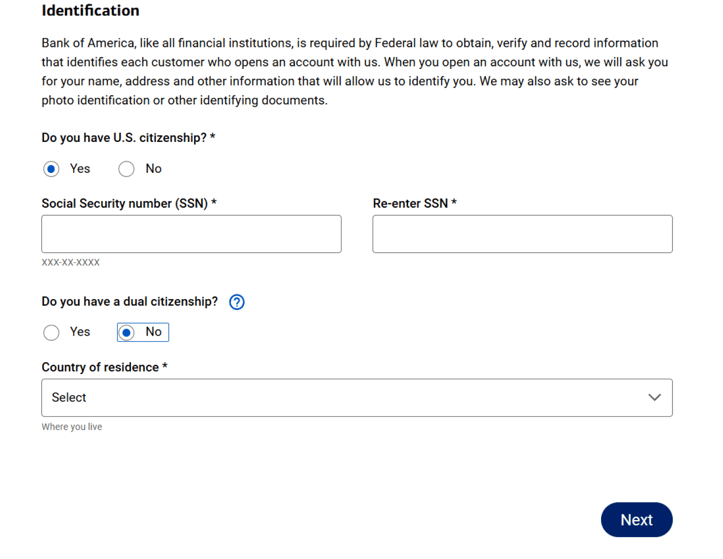
Task: Click the 'Do you have U.S. citizenship?' label
Action: point(129,138)
